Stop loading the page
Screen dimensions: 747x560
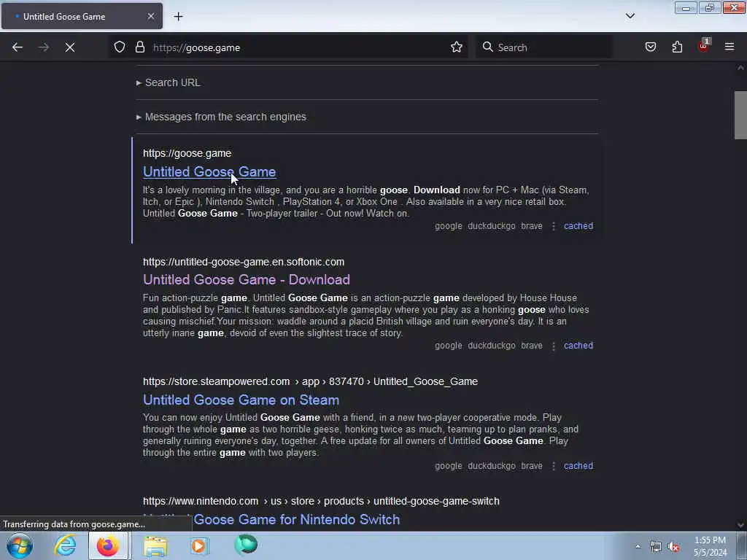coord(70,47)
